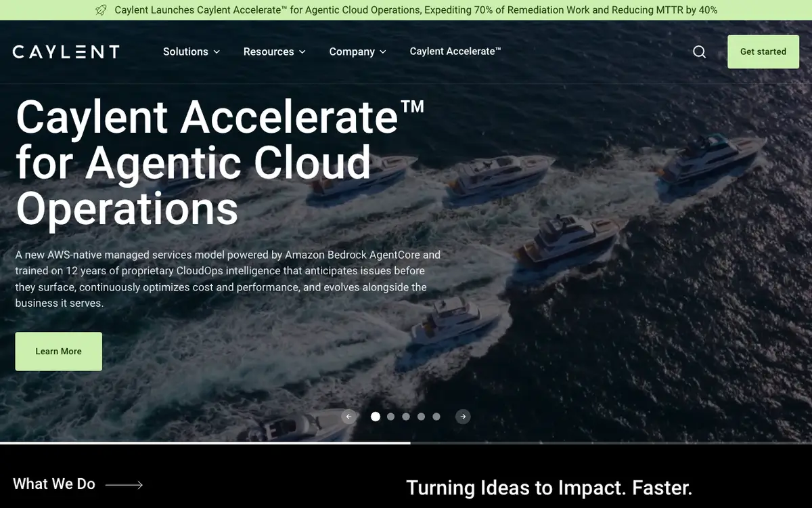812x508 pixels.
Task: Select the first carousel slide dot
Action: [376, 417]
